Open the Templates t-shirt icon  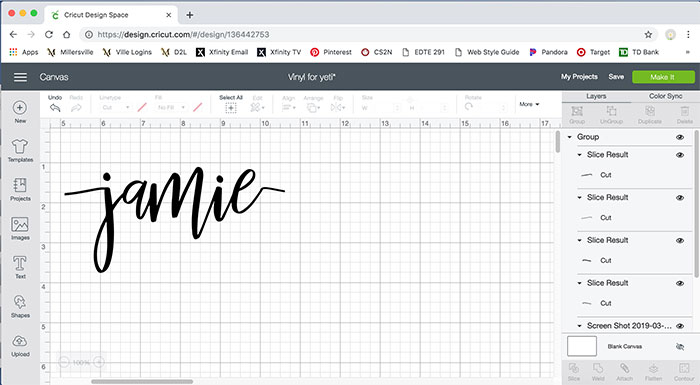20,146
